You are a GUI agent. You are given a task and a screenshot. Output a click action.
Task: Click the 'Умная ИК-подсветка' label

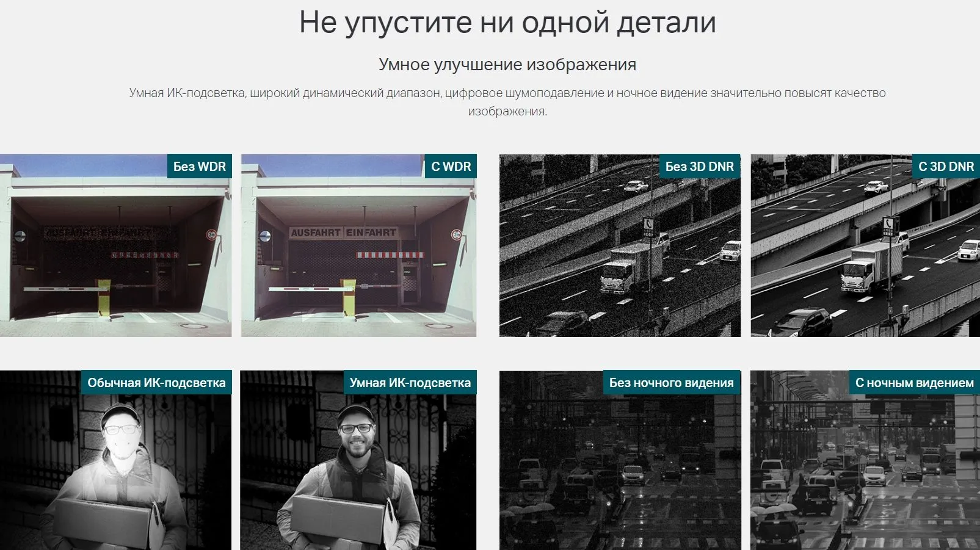point(410,383)
